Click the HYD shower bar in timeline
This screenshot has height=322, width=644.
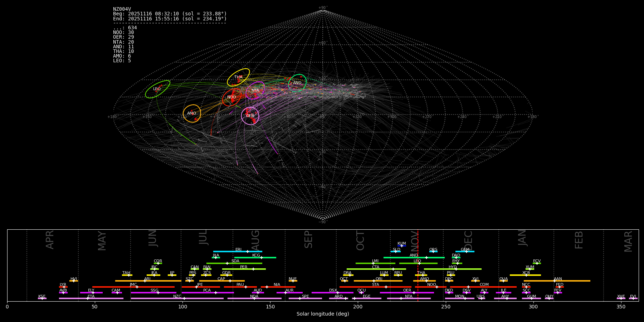tap(453, 269)
